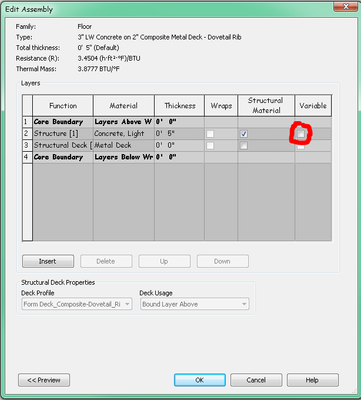Toggle Wraps checkbox for Structure [1] row

pyautogui.click(x=210, y=134)
